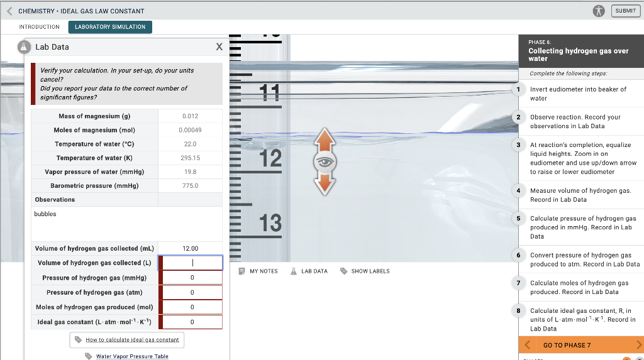Toggle SHOW LABELS
This screenshot has height=360, width=644.
tap(365, 271)
